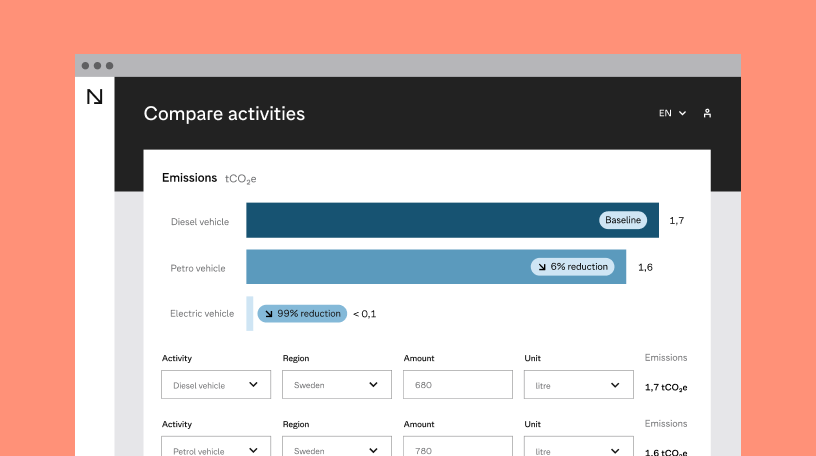816x456 pixels.
Task: Open the second litre unit dropdown
Action: (x=579, y=447)
